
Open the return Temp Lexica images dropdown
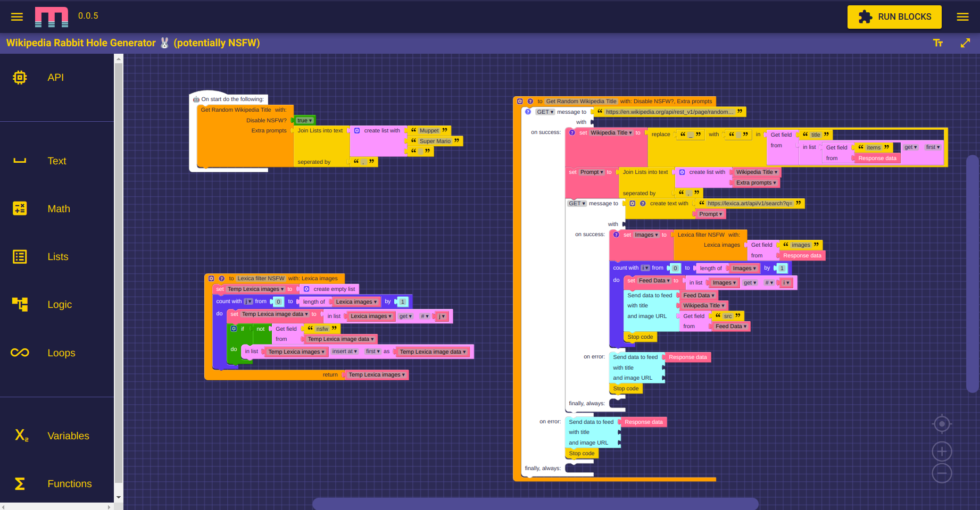coord(377,375)
